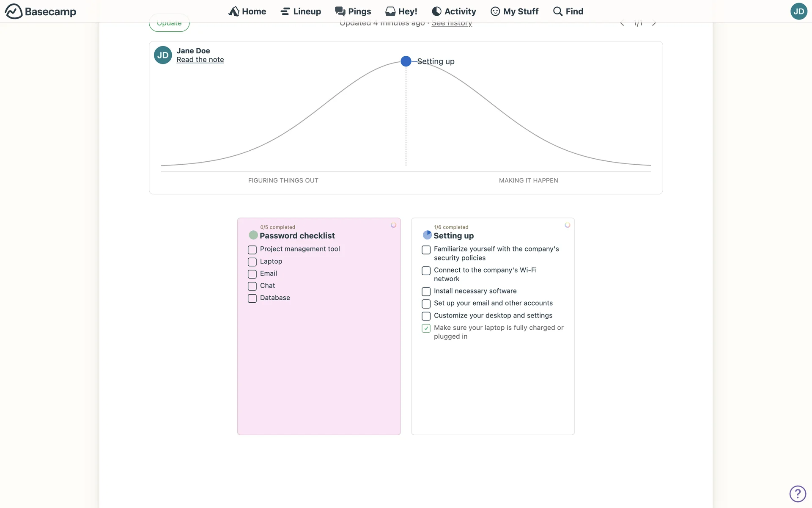Open the Pings chat icon
This screenshot has width=812, height=508.
pyautogui.click(x=340, y=11)
